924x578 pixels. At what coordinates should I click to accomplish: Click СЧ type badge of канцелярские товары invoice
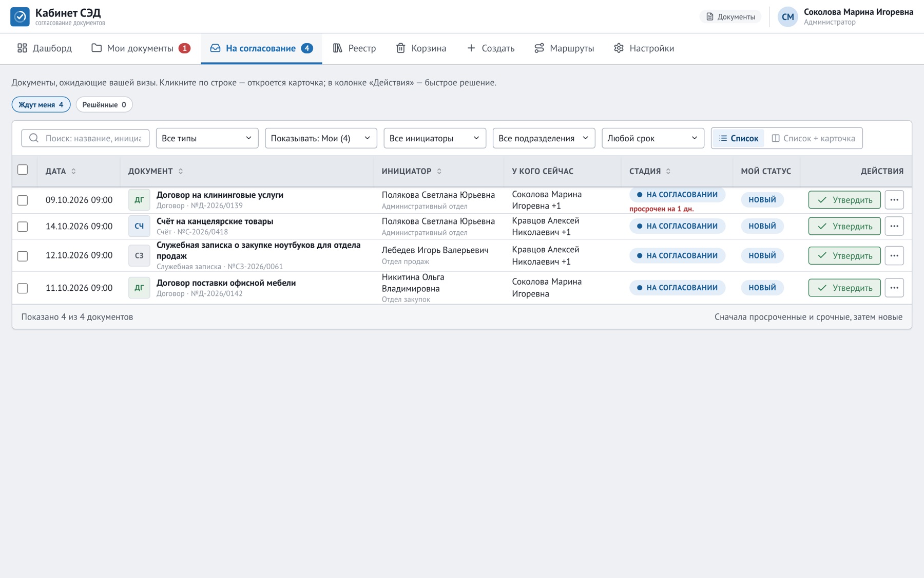click(139, 226)
